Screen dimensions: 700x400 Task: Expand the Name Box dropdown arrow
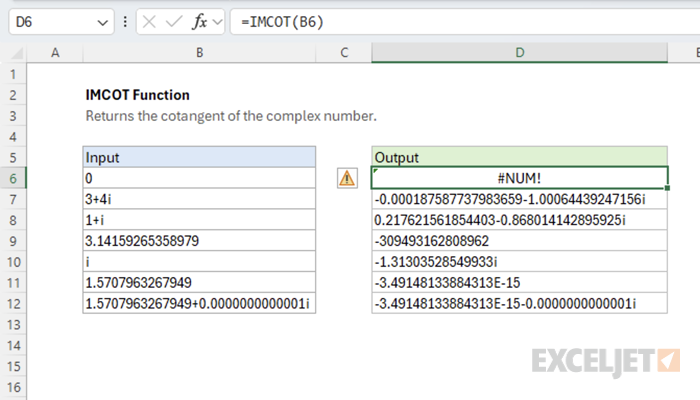click(103, 22)
